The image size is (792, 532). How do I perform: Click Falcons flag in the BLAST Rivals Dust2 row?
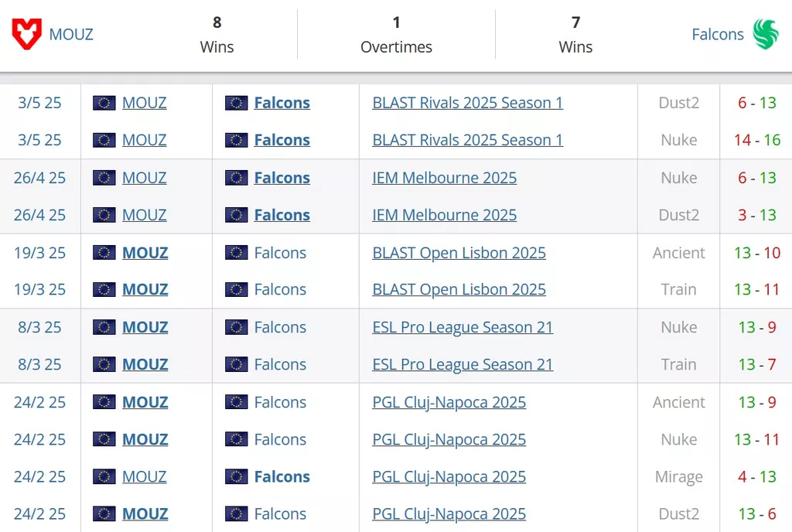236,103
